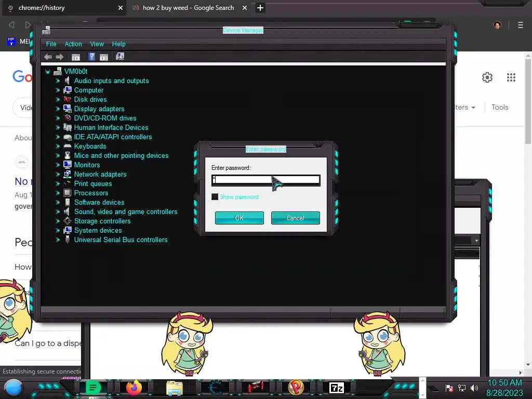Expand the Disk drives category
The height and width of the screenshot is (399, 532).
coord(57,99)
